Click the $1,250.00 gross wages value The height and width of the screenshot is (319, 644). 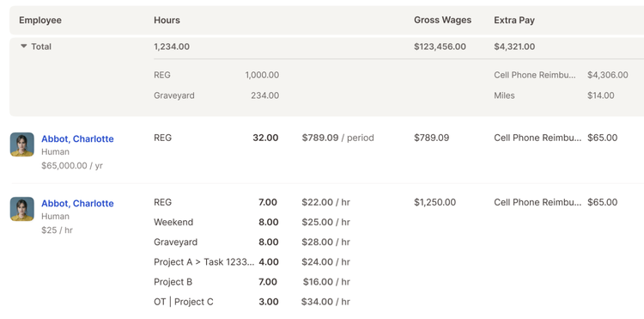pyautogui.click(x=434, y=202)
